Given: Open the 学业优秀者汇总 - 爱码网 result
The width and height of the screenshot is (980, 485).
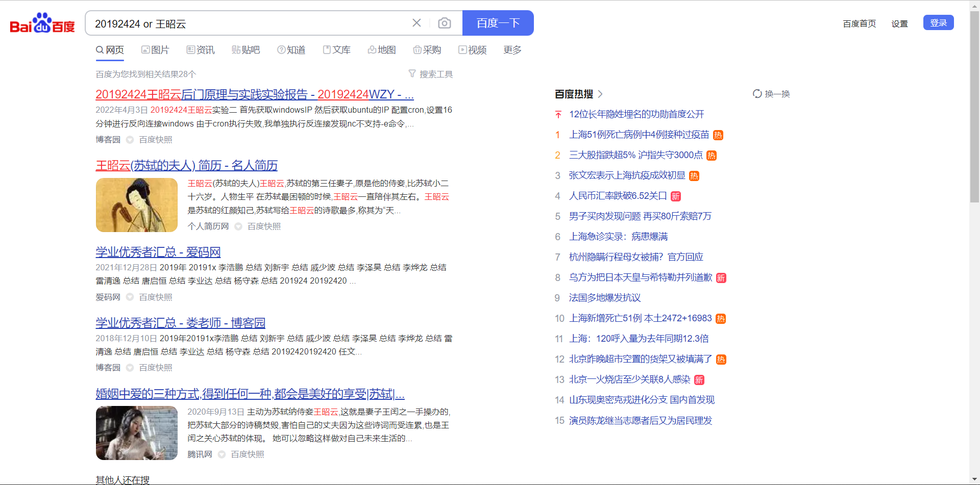Looking at the screenshot, I should coord(158,252).
